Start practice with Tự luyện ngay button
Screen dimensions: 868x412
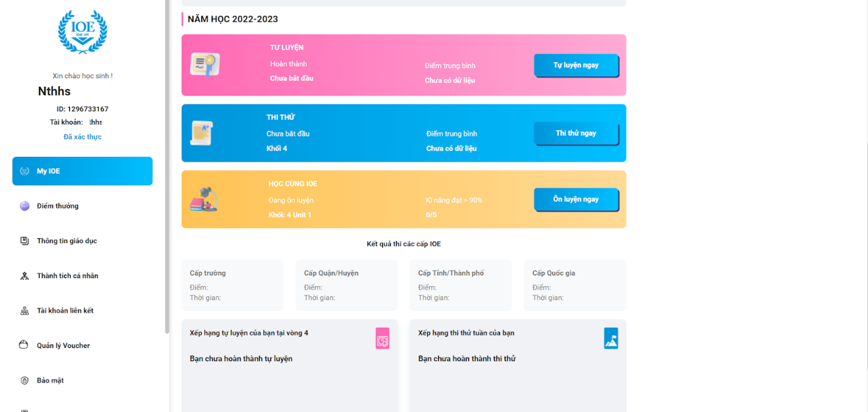point(576,65)
